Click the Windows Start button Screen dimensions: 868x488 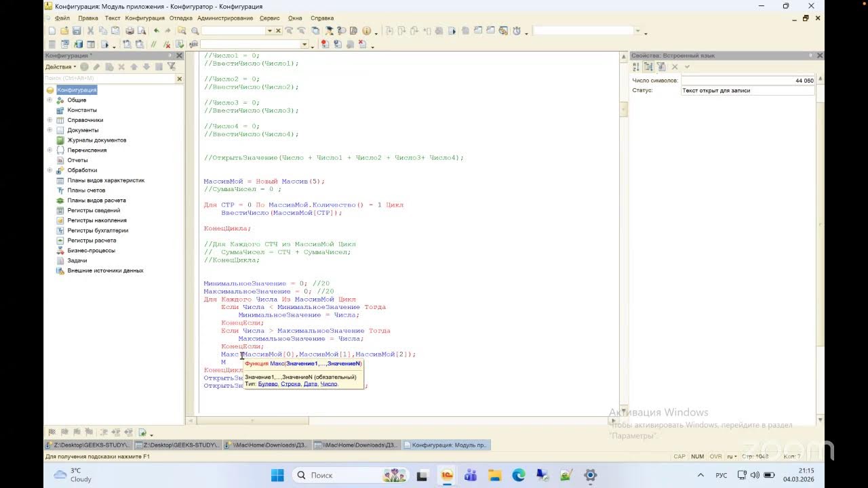(x=277, y=475)
